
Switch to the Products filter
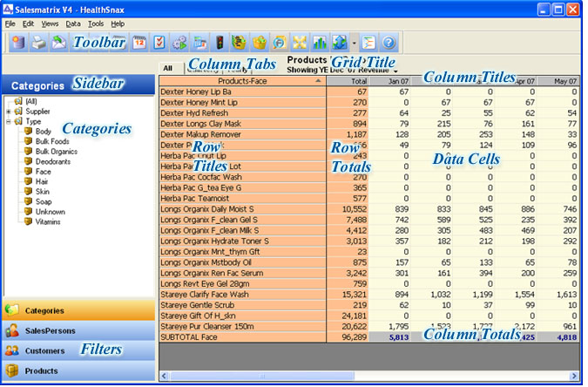(x=78, y=371)
